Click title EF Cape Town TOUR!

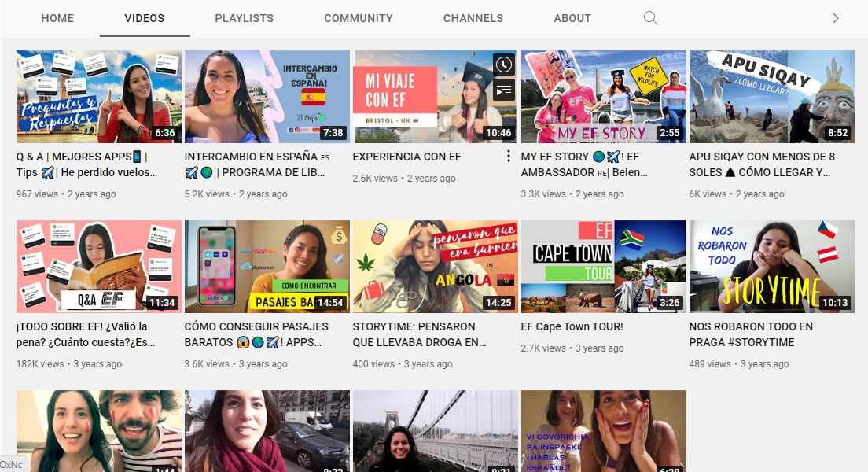click(572, 326)
